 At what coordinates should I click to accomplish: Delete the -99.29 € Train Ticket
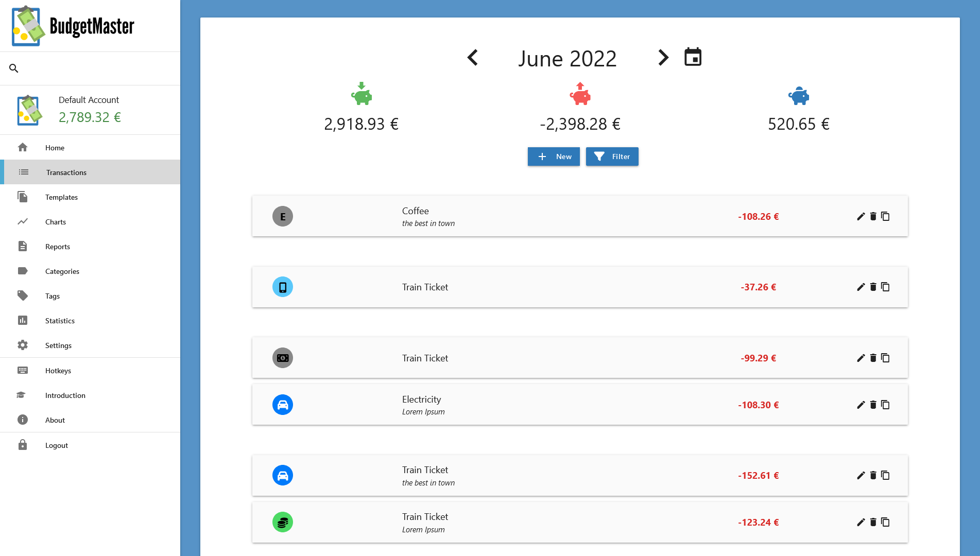873,358
